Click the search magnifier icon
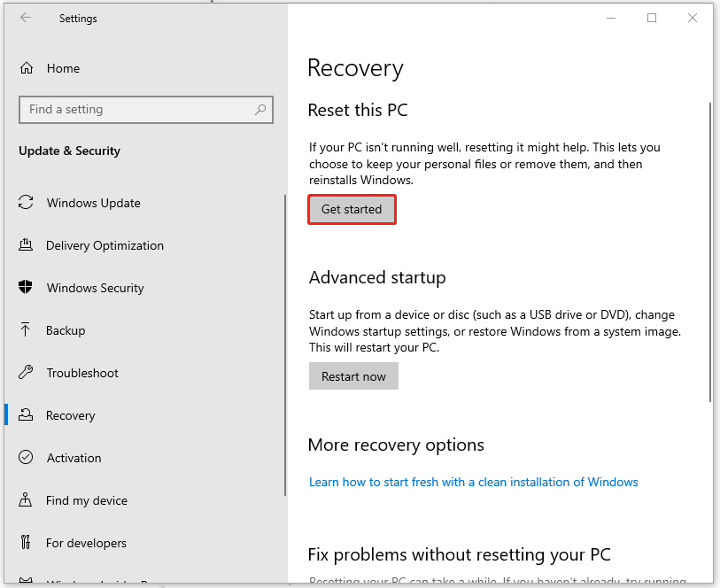The height and width of the screenshot is (588, 720). [x=260, y=110]
